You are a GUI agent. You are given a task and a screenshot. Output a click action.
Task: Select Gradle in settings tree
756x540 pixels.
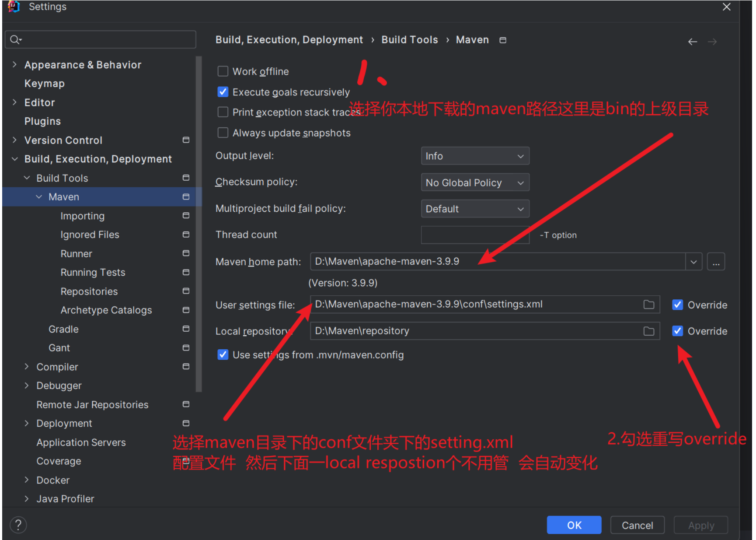(x=63, y=329)
